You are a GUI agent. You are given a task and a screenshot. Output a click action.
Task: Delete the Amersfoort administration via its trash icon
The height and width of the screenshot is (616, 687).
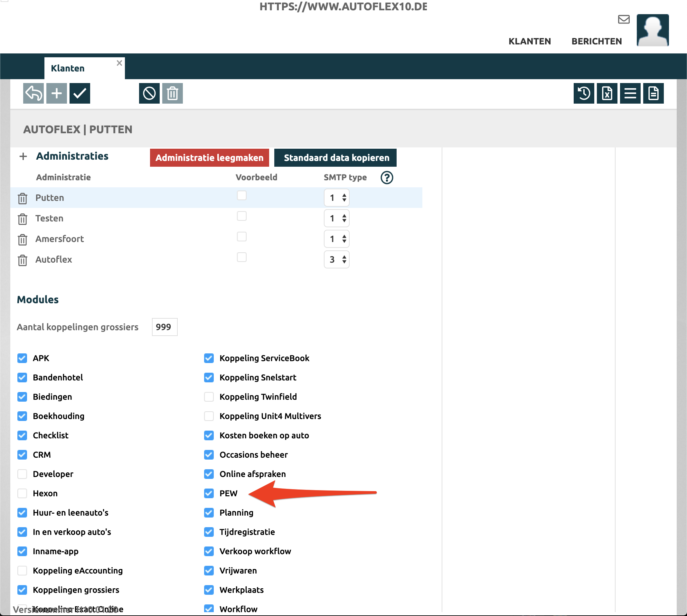[22, 240]
